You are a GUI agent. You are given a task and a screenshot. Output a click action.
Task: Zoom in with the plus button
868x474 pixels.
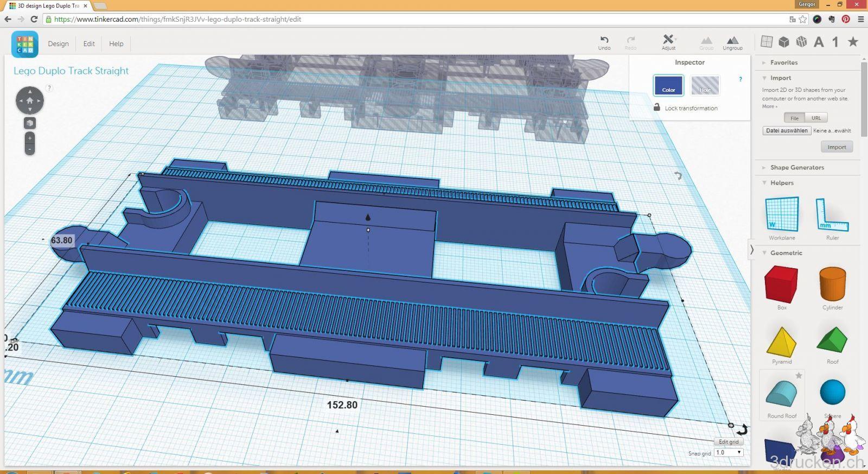tap(30, 138)
